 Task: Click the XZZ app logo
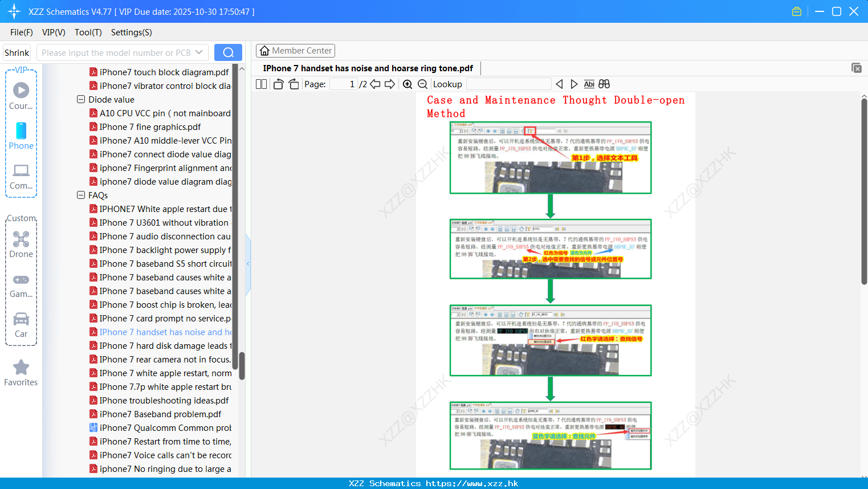[14, 11]
